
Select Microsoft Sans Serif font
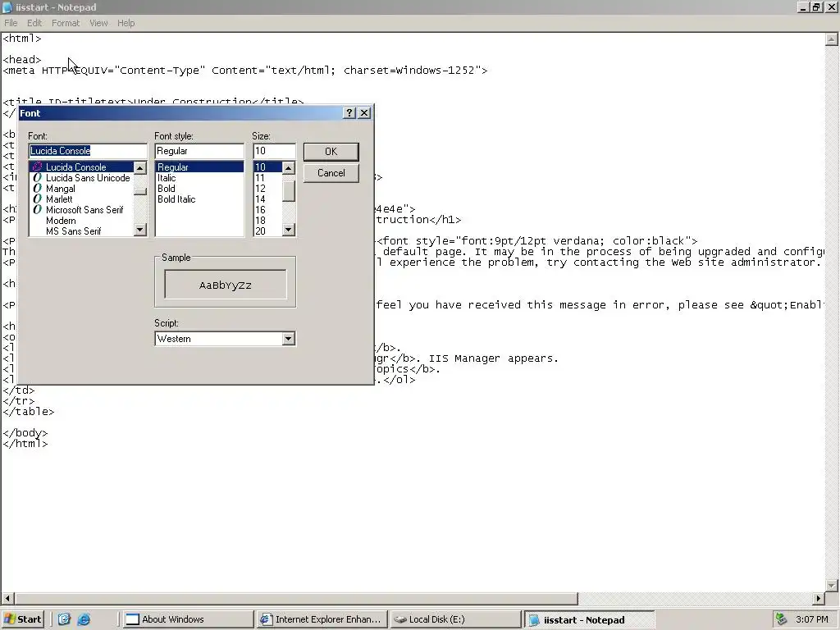tap(81, 210)
